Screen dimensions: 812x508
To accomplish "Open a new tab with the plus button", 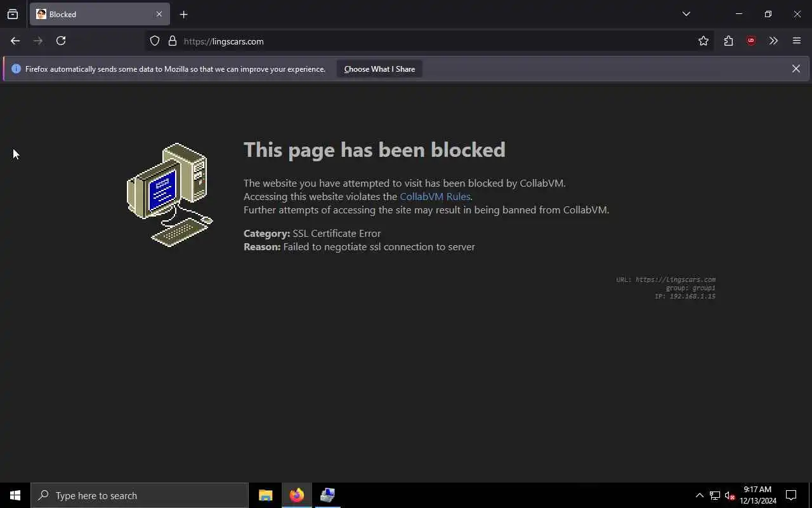I will (183, 14).
